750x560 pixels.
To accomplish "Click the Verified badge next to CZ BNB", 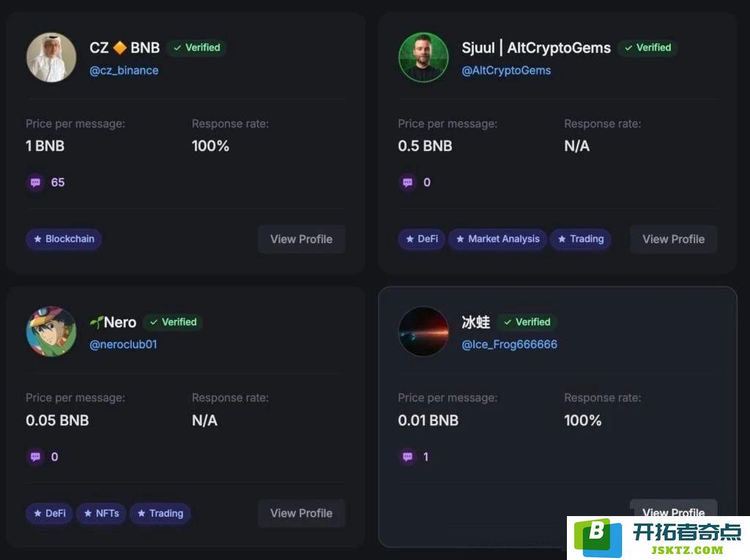I will pos(197,48).
